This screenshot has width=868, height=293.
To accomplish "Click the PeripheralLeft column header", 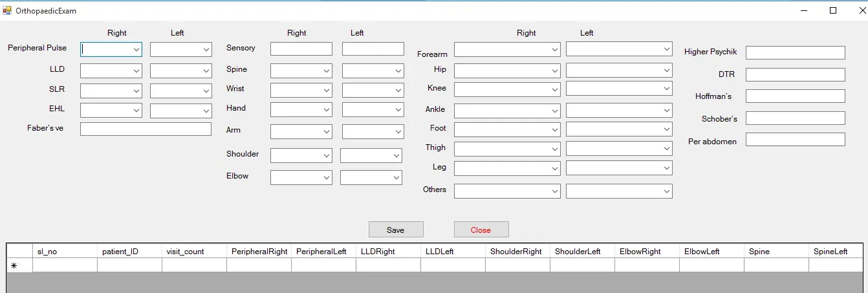I will coord(323,251).
